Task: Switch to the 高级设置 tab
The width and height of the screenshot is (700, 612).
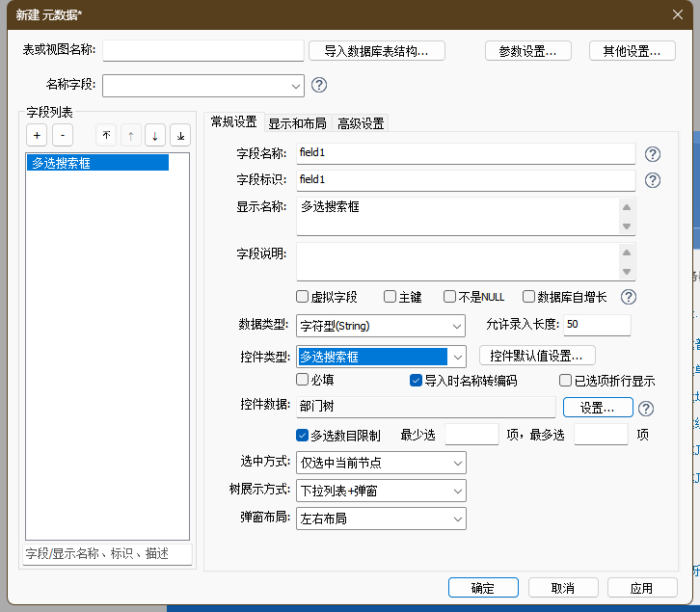Action: point(361,123)
